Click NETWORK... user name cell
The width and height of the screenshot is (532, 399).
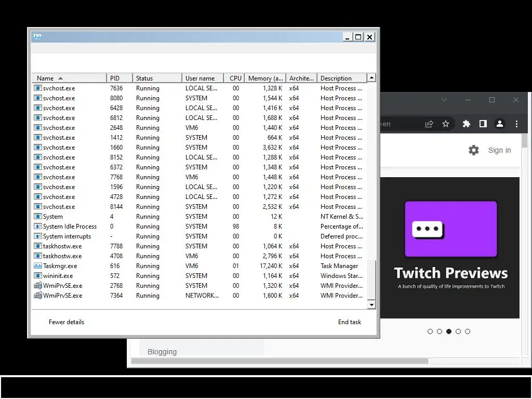202,295
